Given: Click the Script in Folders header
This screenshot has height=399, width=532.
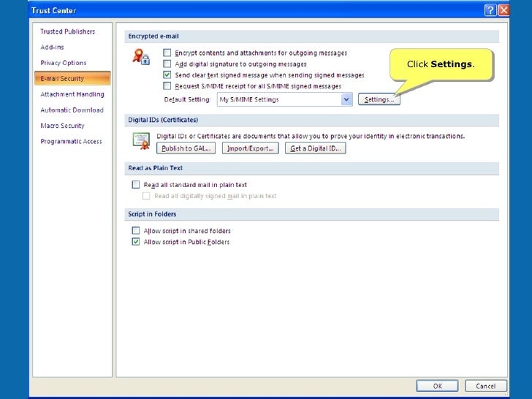Looking at the screenshot, I should pyautogui.click(x=312, y=214).
